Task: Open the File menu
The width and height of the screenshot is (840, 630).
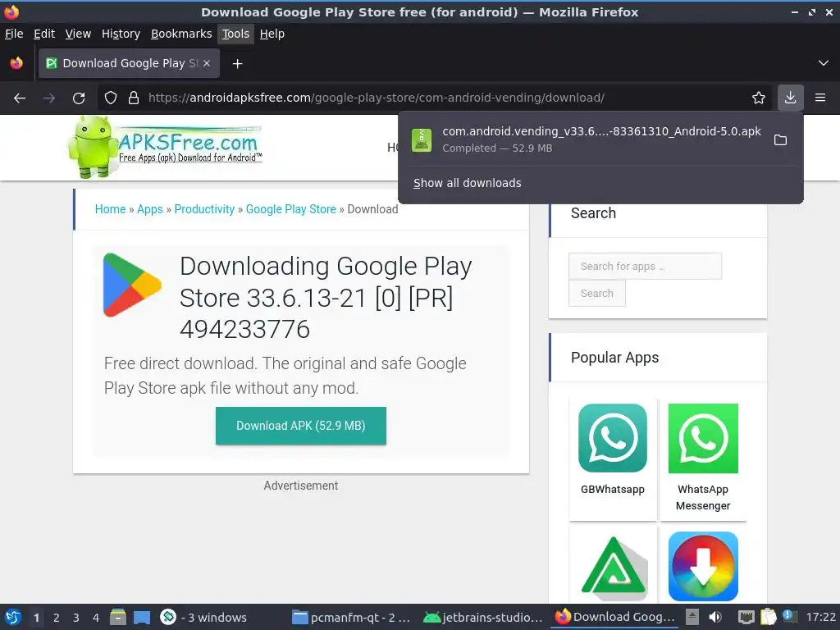Action: pos(14,34)
